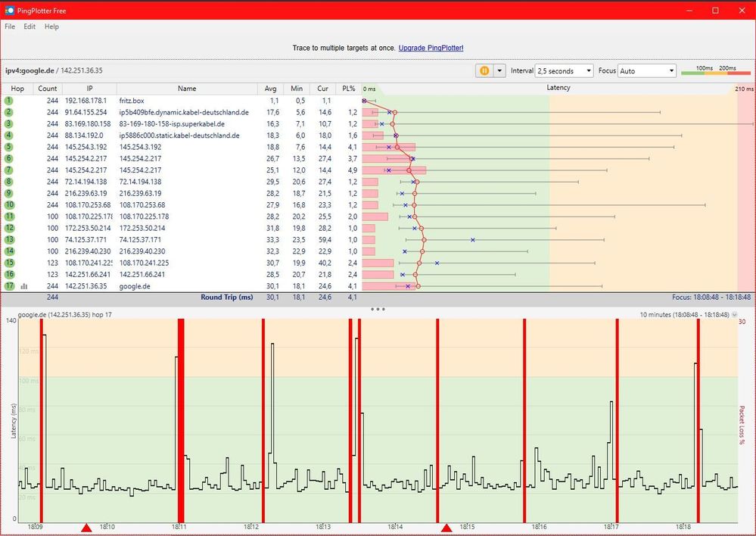Viewport: 756px width, 536px height.
Task: Click the latency color scale slider 100ms 200ms
Action: click(715, 71)
